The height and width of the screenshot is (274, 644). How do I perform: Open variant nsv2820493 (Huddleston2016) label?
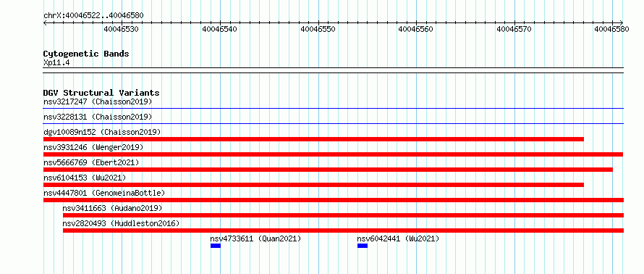121,223
